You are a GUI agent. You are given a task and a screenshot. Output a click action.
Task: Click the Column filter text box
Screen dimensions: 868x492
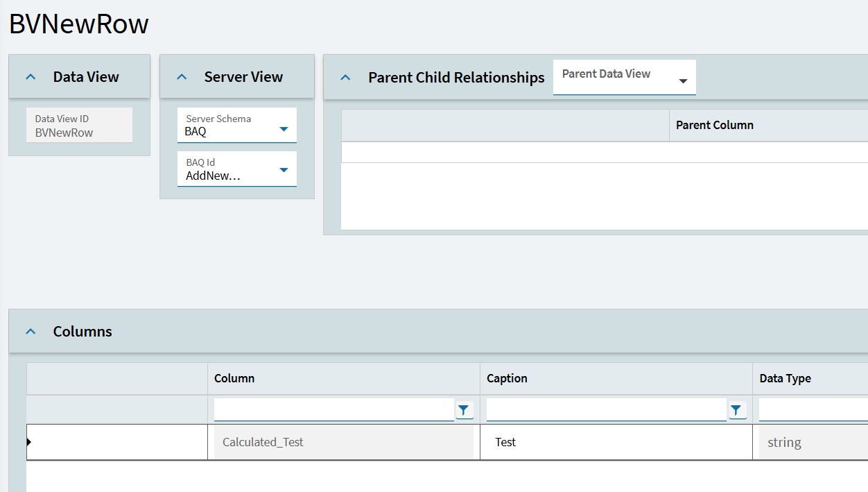[333, 410]
